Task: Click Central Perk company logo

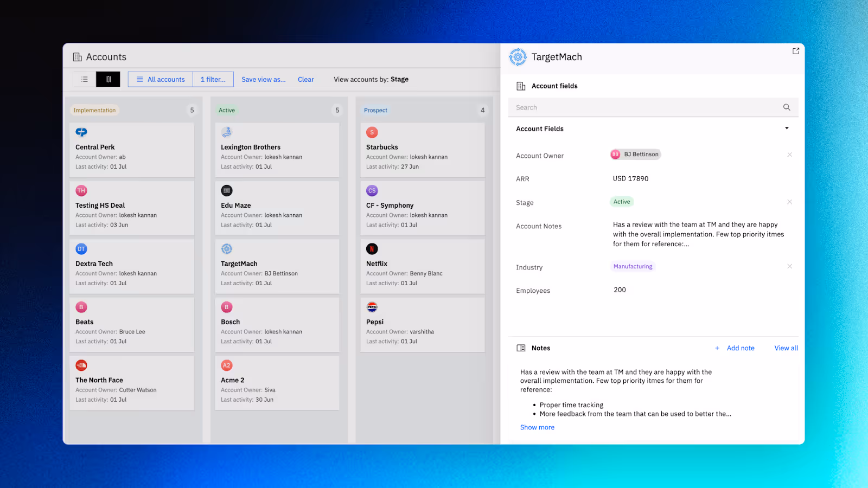Action: point(81,132)
